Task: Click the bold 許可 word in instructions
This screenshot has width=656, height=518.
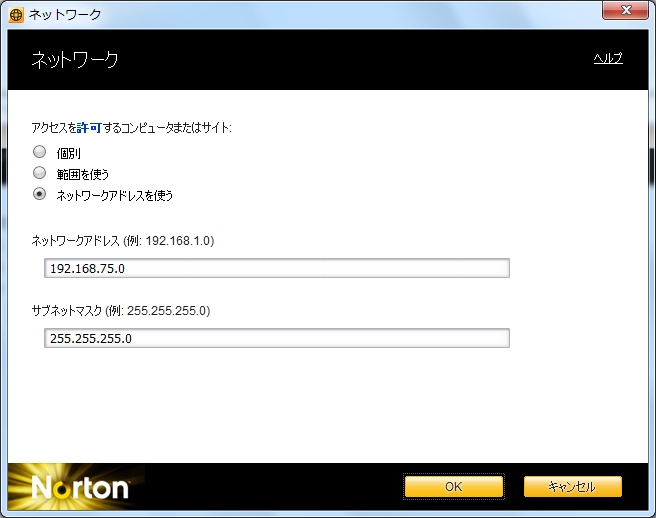Action: (x=89, y=128)
